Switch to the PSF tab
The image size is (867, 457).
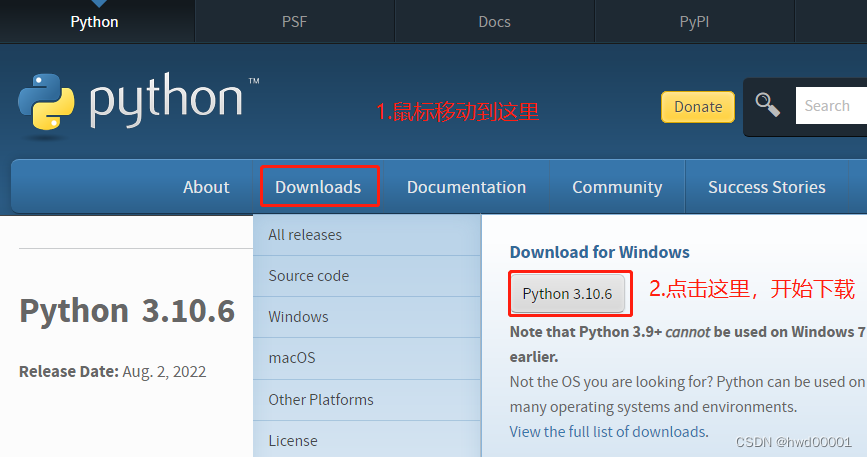pos(294,22)
